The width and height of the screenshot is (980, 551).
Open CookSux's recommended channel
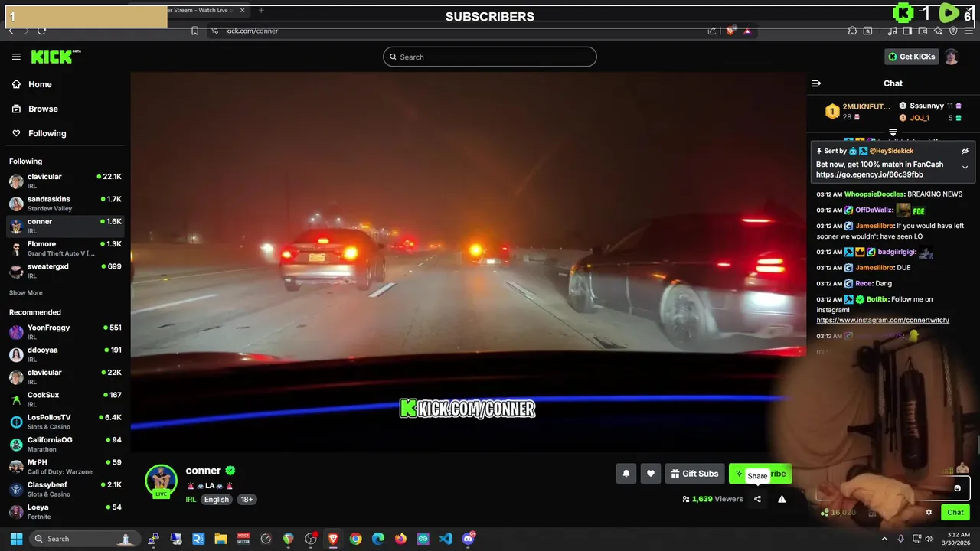tap(65, 399)
